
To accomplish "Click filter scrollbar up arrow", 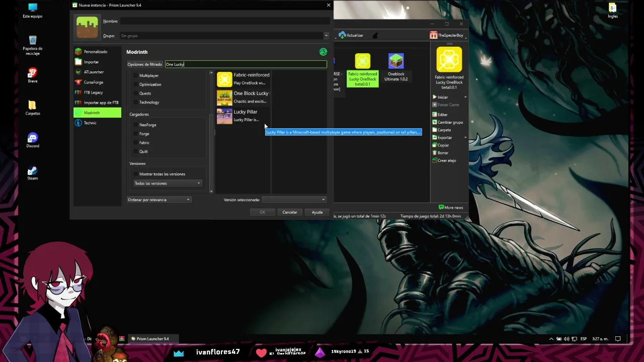I will (x=211, y=73).
